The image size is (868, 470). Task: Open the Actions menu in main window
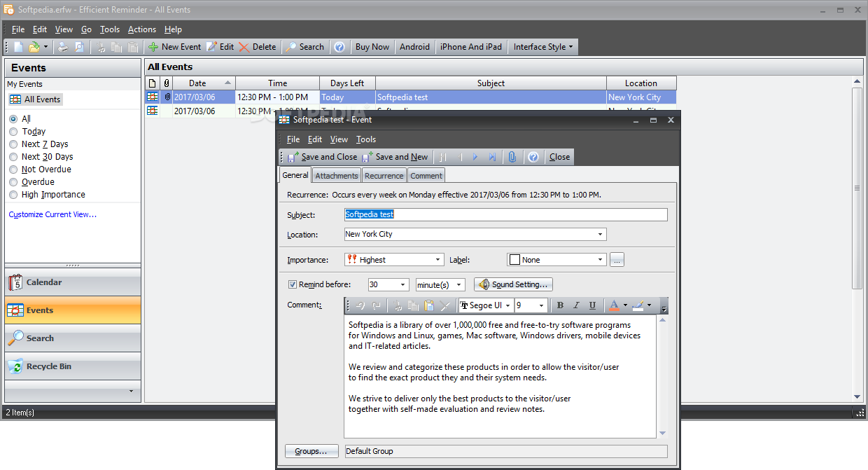[x=142, y=29]
